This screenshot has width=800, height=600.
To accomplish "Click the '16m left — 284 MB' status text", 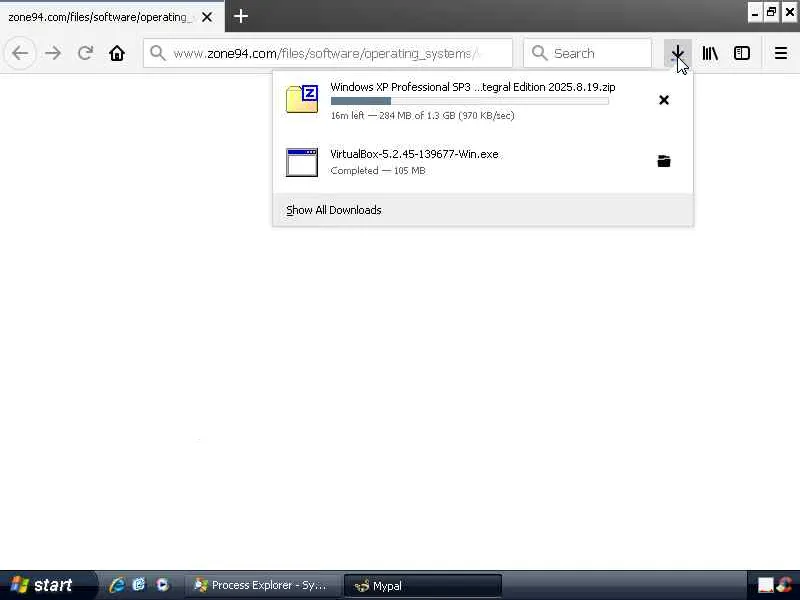I will pyautogui.click(x=422, y=115).
